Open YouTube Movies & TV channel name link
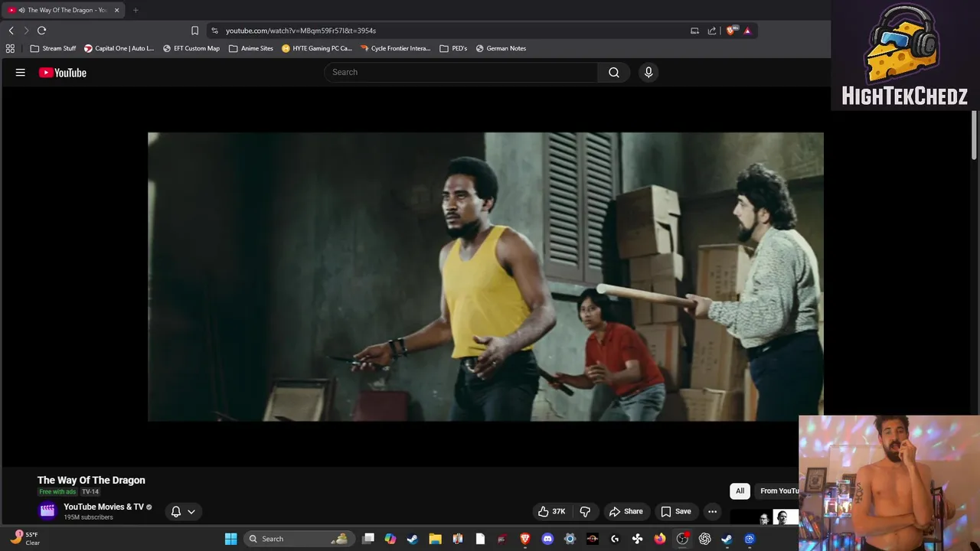 pos(103,507)
